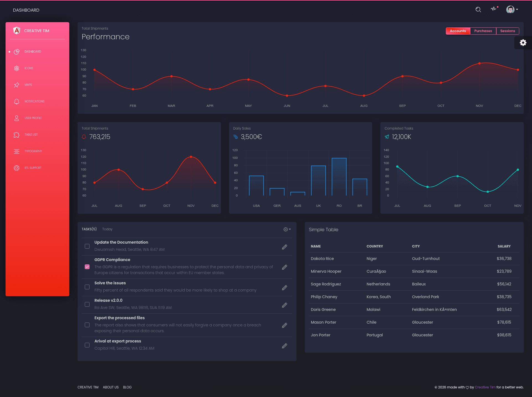The image size is (532, 397).
Task: Check Arival at export process checkbox
Action: coord(87,345)
